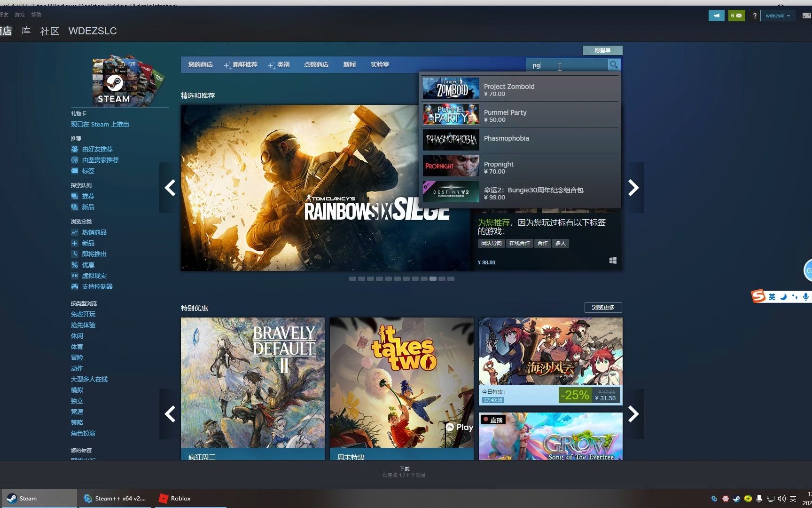Click the 在线合作 tag
812x508 pixels.
pos(520,244)
